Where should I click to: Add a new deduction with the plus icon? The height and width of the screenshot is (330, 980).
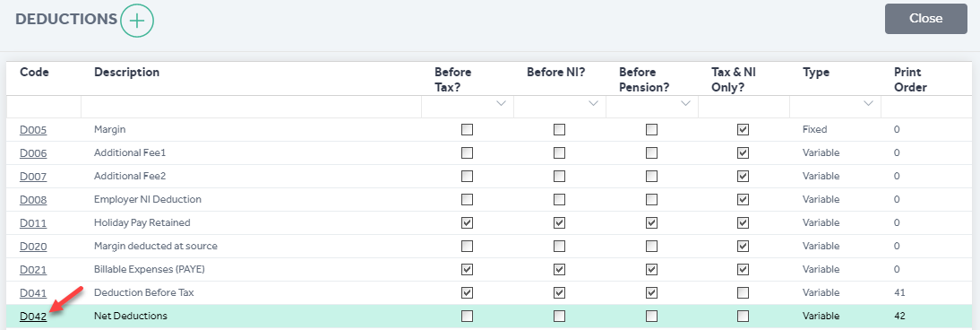[x=137, y=20]
